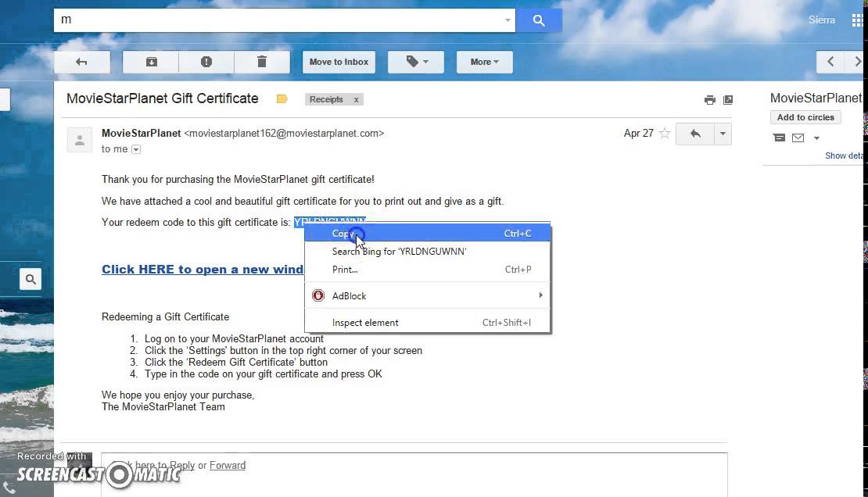
Task: Open search options dropdown arrow
Action: 508,20
